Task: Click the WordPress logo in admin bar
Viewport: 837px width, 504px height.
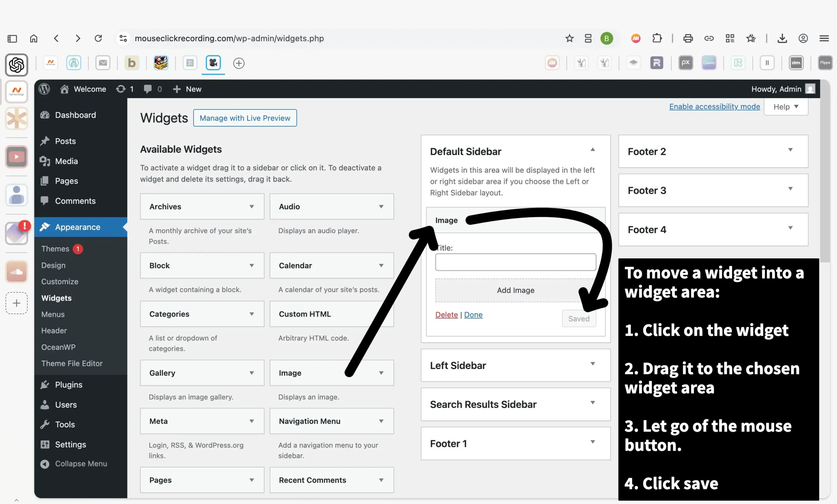Action: [44, 89]
